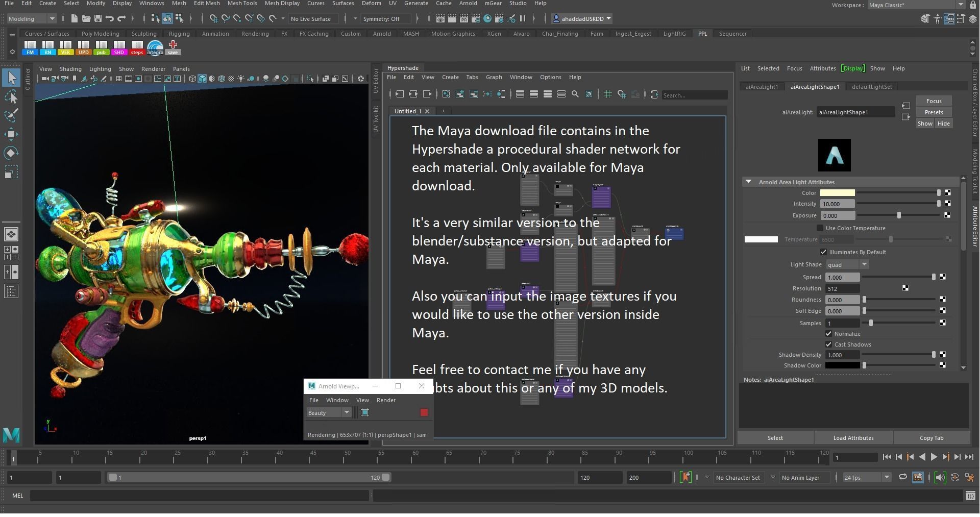The width and height of the screenshot is (980, 517).
Task: Open the Beauty AOV dropdown
Action: tap(329, 412)
